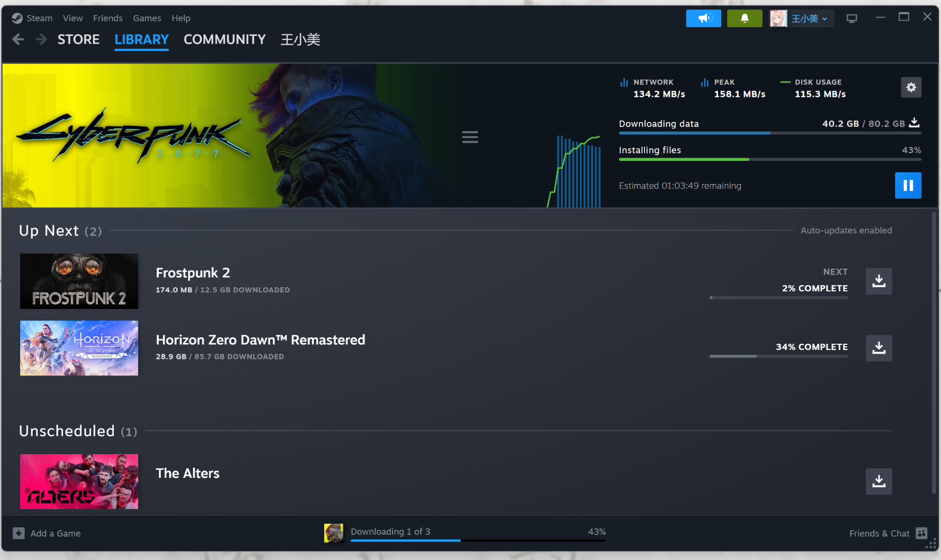
Task: Click the Cyberpunk 2077 banner logo
Action: pyautogui.click(x=134, y=136)
